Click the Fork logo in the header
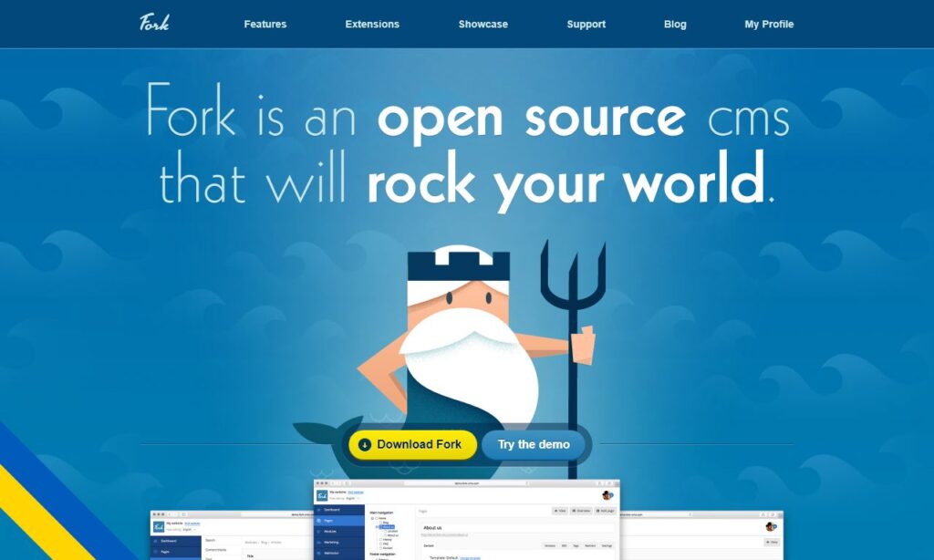 click(154, 23)
